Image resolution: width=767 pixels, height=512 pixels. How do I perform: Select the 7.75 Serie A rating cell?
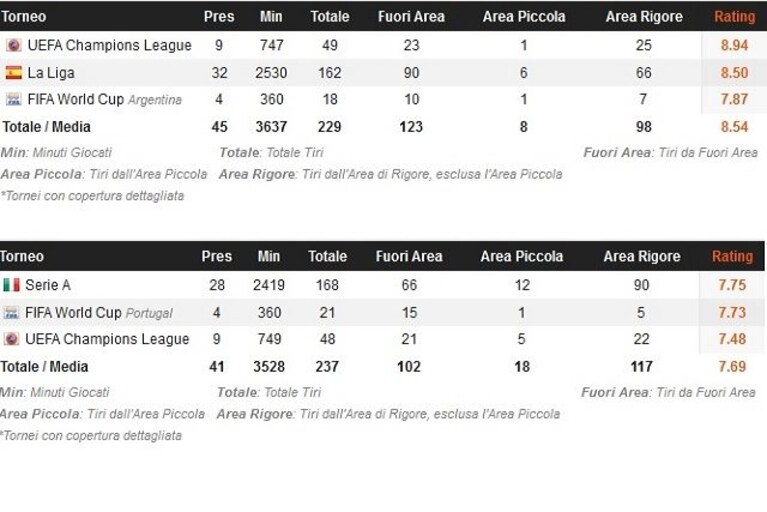732,285
